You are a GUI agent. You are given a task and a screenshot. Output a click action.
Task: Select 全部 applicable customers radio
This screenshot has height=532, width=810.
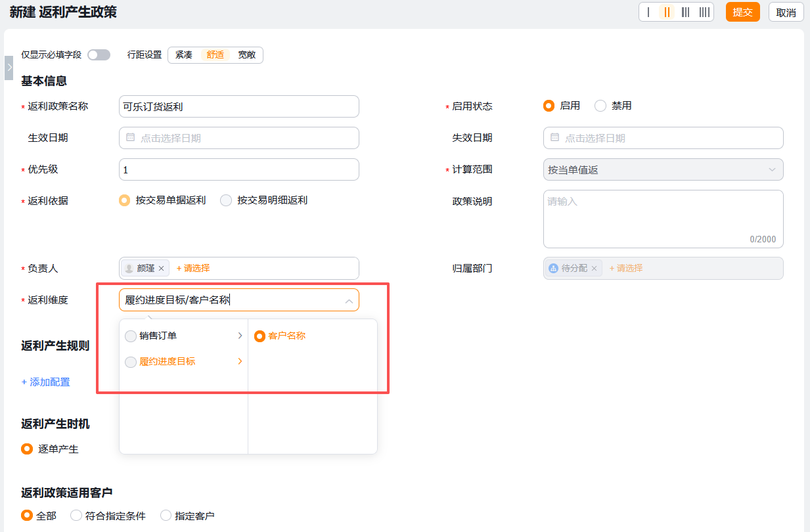pyautogui.click(x=27, y=516)
